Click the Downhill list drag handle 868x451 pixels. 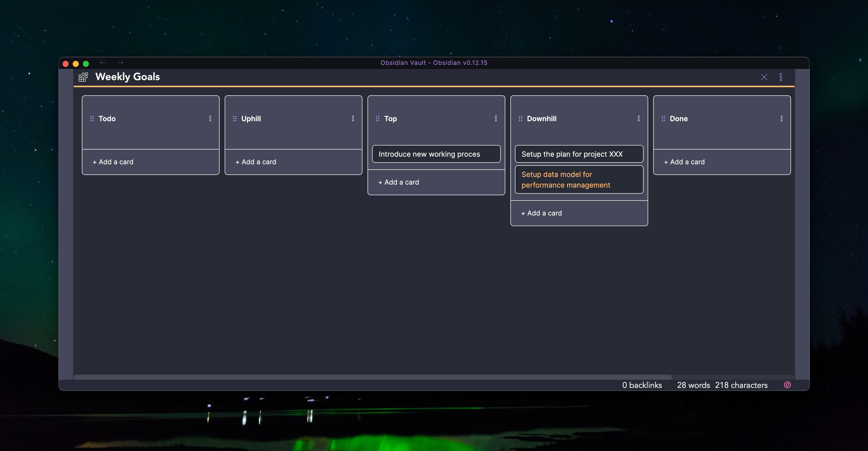tap(520, 119)
